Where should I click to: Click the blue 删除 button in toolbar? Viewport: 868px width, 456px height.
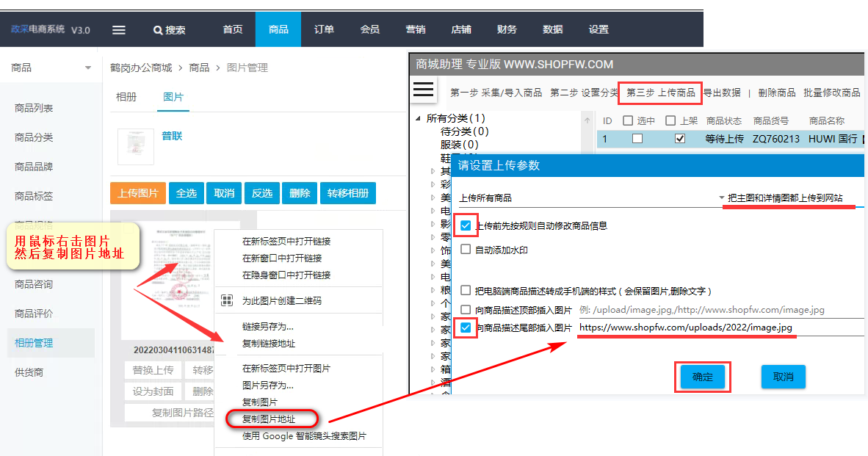pyautogui.click(x=300, y=193)
